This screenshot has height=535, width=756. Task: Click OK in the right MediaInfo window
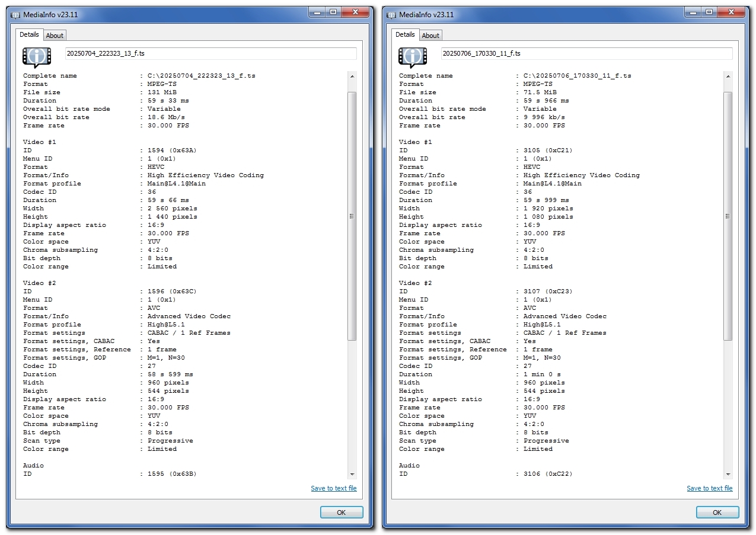(717, 512)
